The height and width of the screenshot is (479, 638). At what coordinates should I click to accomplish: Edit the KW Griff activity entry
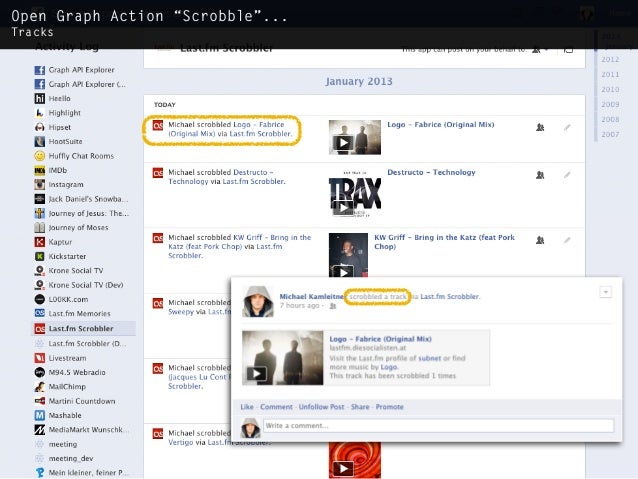pos(567,240)
